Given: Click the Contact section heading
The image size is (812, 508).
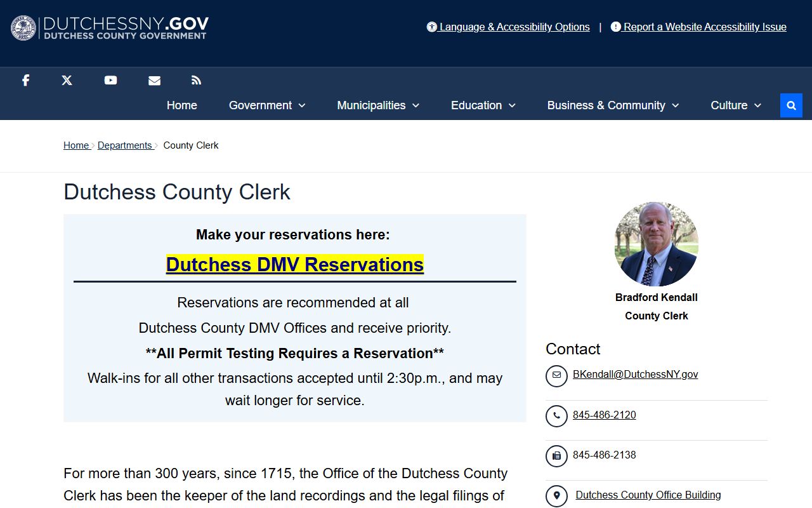Looking at the screenshot, I should click(573, 349).
